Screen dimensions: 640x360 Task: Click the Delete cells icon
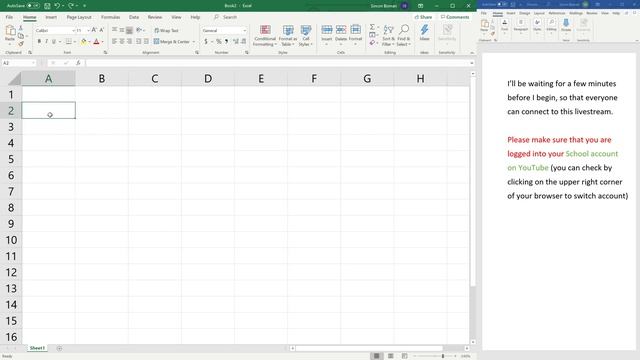click(341, 30)
